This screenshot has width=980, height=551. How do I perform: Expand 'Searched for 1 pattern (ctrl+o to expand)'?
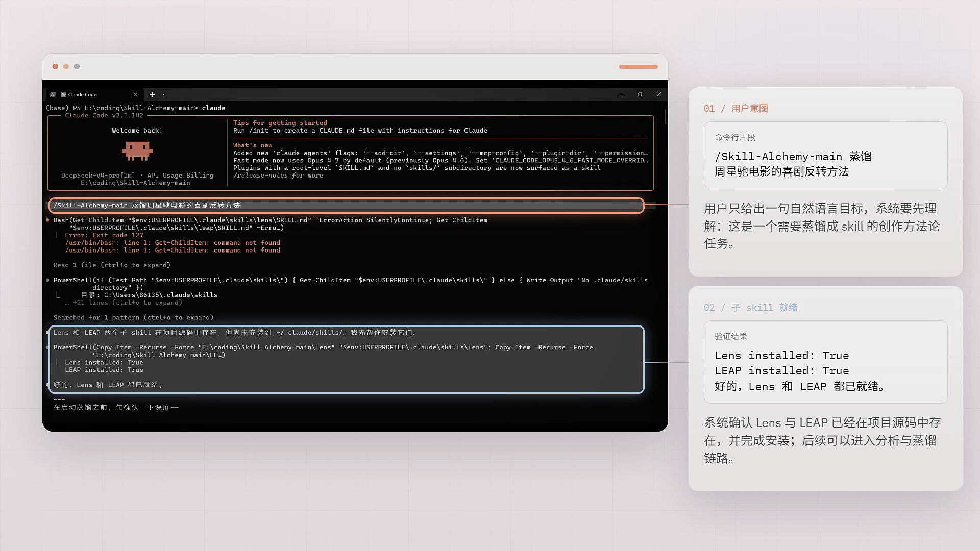(133, 318)
